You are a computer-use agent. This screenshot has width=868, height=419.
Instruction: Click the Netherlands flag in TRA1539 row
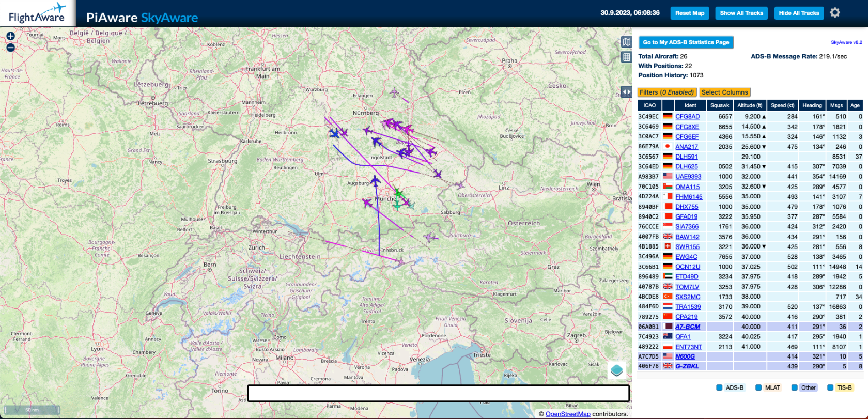point(668,306)
